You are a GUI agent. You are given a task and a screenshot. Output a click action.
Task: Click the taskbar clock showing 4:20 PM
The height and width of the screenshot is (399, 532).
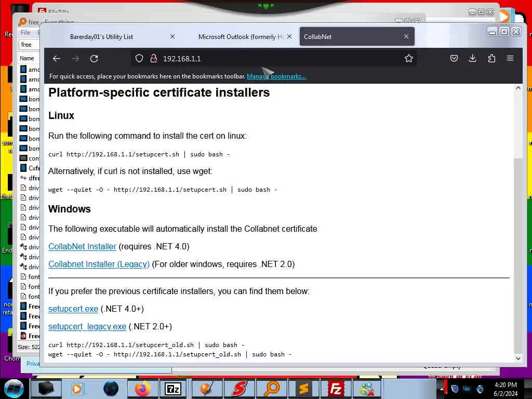point(506,389)
